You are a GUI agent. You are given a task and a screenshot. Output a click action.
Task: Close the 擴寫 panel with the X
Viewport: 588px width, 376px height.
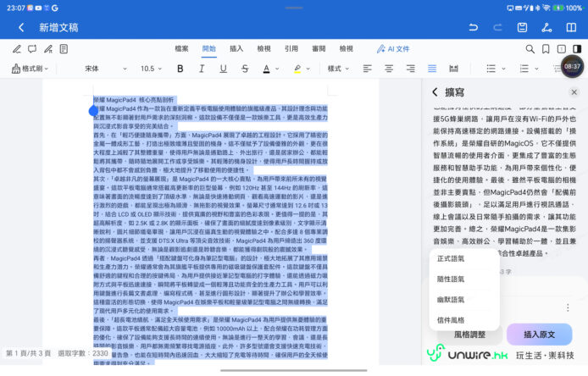pyautogui.click(x=574, y=92)
